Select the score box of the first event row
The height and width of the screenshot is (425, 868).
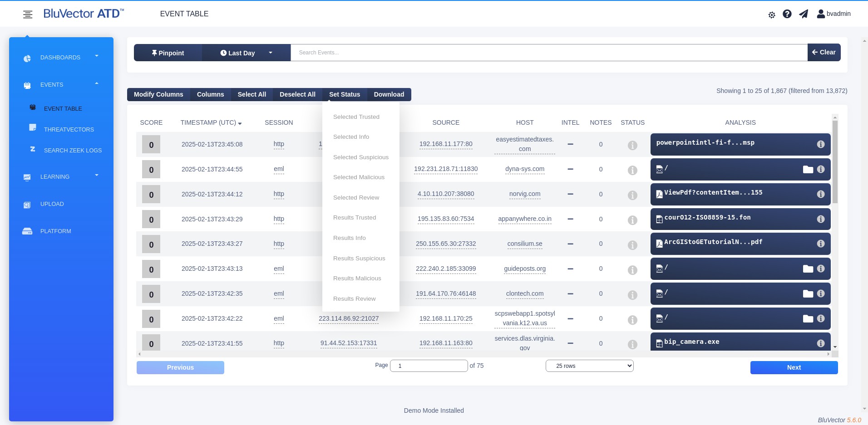coord(151,145)
